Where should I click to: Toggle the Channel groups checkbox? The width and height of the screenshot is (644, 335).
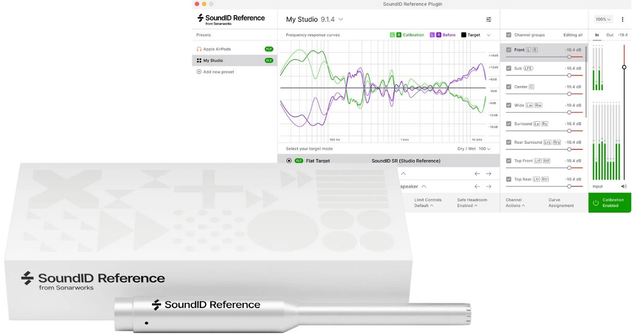[x=509, y=35]
